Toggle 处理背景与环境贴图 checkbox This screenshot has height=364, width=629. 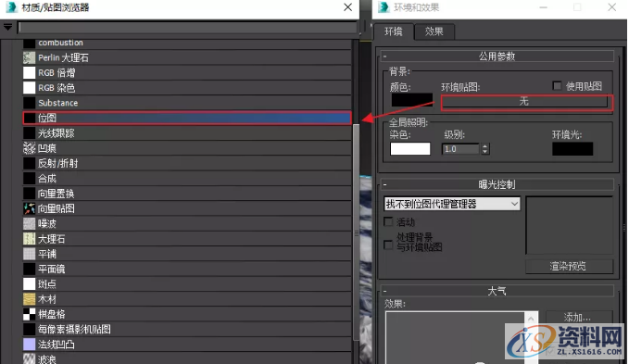(388, 245)
